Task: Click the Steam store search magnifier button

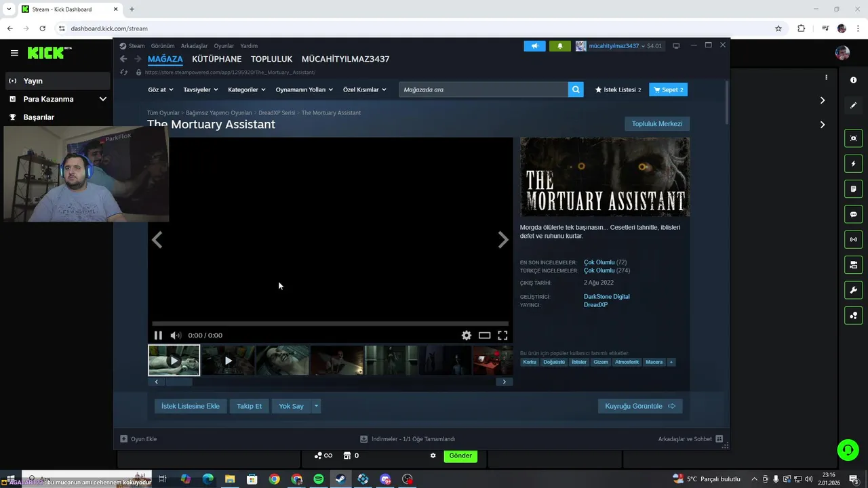Action: click(576, 89)
